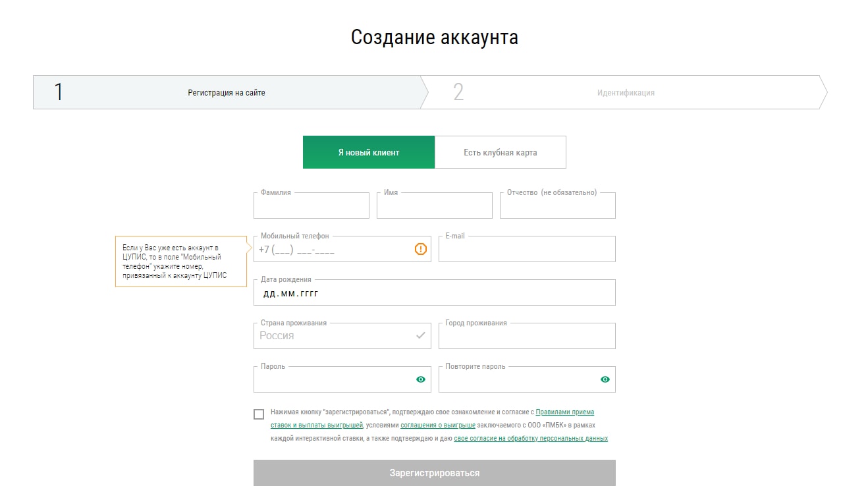Open the Страна проживания dropdown showing Россия
This screenshot has height=494, width=868.
pos(336,336)
